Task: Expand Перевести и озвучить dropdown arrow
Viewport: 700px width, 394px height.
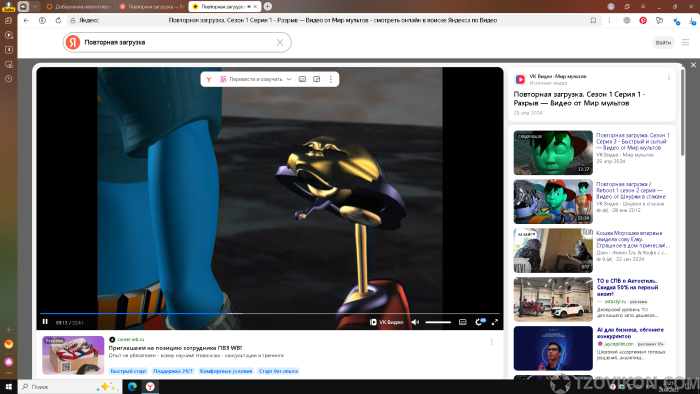Action: 289,79
